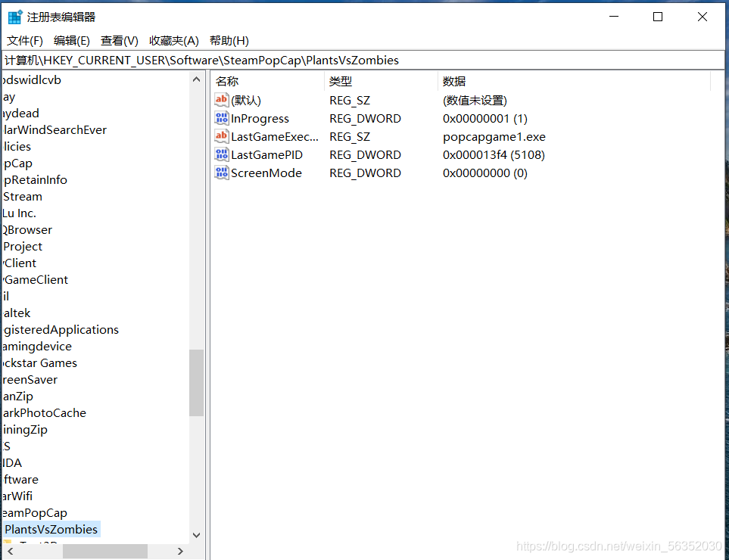Select the eamPopCap tree key
729x560 pixels.
pos(35,512)
